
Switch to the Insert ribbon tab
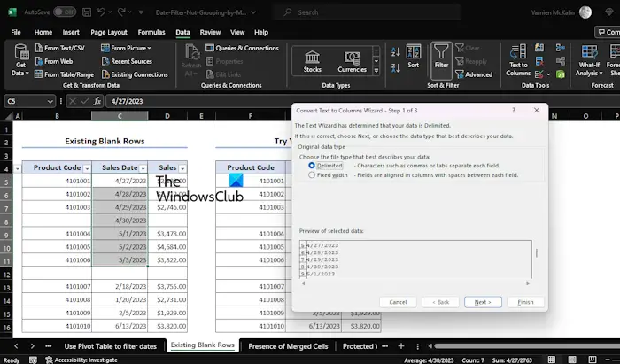click(x=71, y=33)
